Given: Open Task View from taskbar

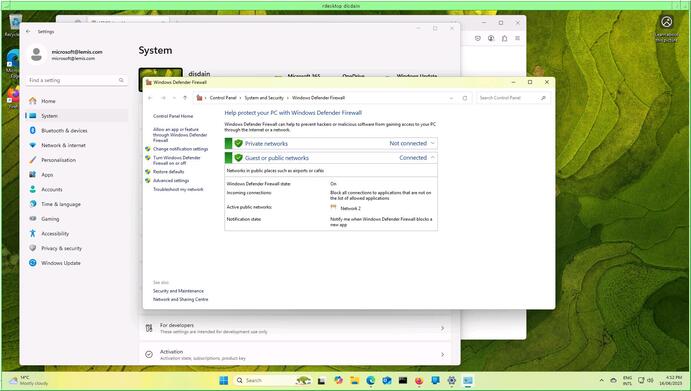Looking at the screenshot, I should pos(322,380).
